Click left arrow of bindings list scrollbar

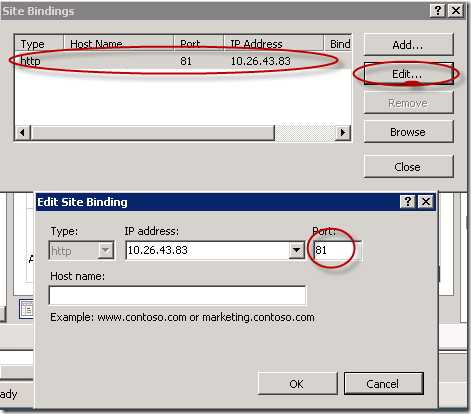click(x=23, y=133)
